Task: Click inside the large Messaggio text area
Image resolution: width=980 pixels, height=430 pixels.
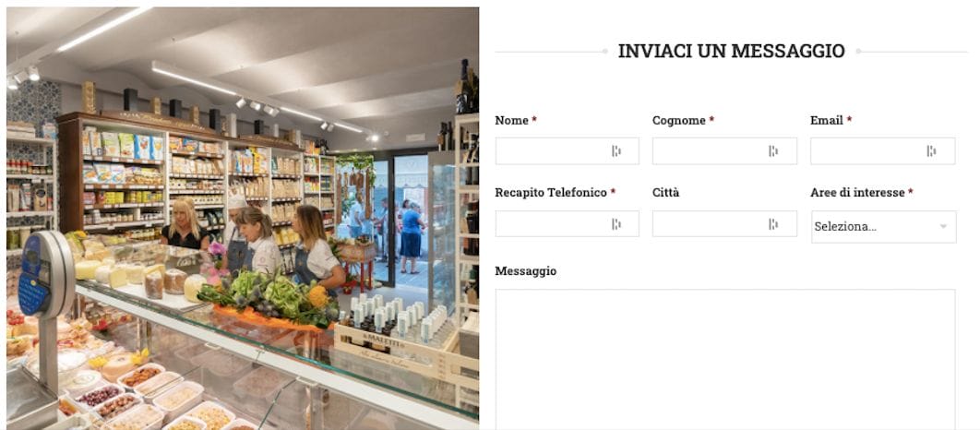Action: (x=725, y=359)
